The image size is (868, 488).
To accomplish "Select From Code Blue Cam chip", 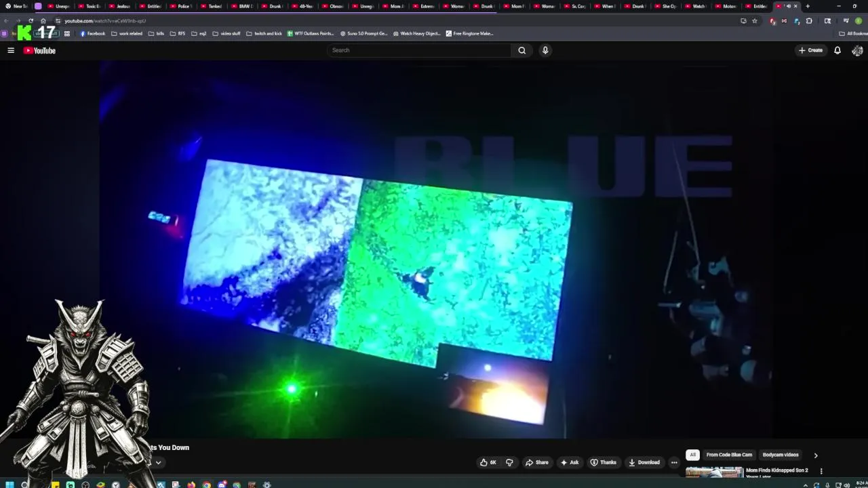I will pos(729,455).
